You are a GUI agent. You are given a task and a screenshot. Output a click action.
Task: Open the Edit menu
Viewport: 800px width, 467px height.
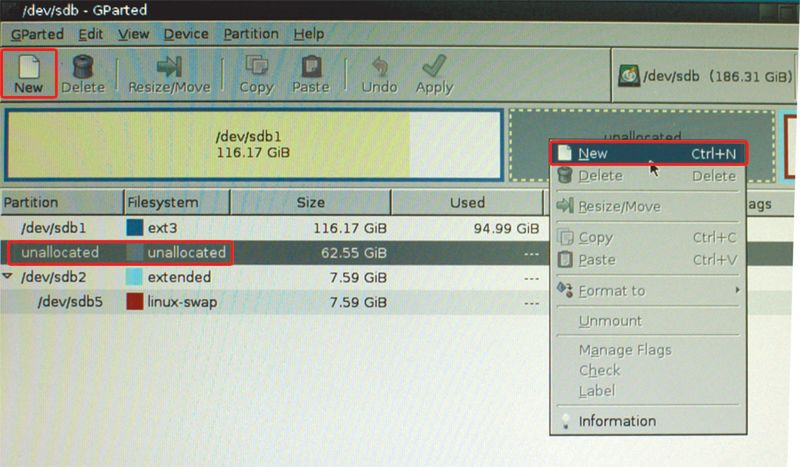pyautogui.click(x=90, y=34)
